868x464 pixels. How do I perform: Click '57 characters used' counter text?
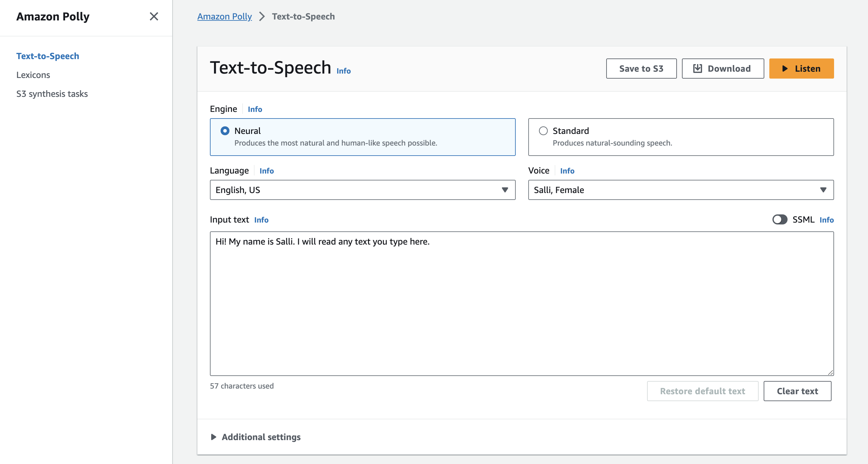pyautogui.click(x=242, y=386)
